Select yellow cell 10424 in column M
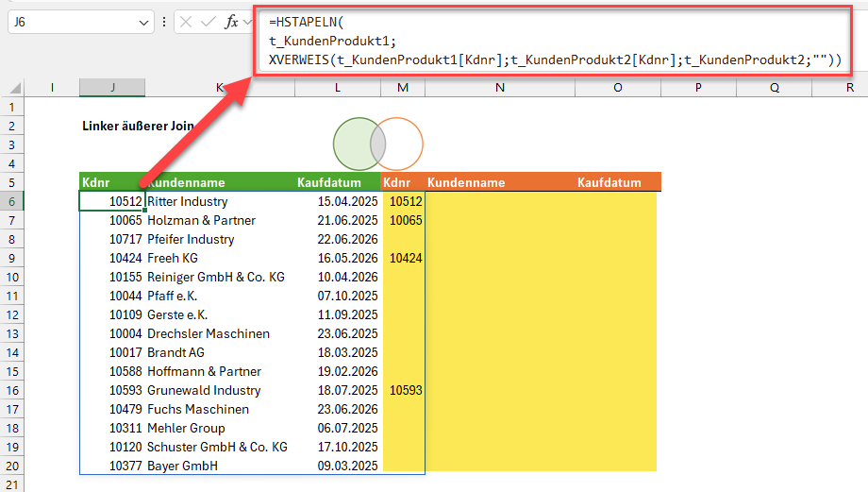This screenshot has height=492, width=868. pos(403,258)
